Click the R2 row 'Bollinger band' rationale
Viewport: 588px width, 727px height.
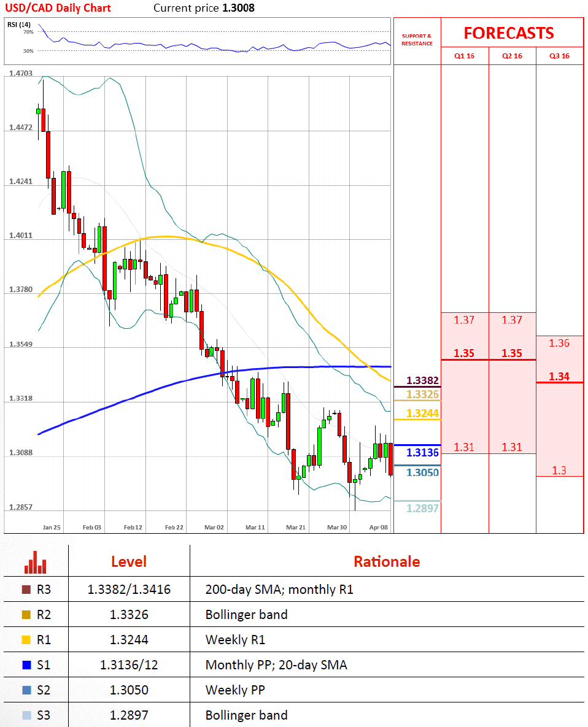click(246, 615)
